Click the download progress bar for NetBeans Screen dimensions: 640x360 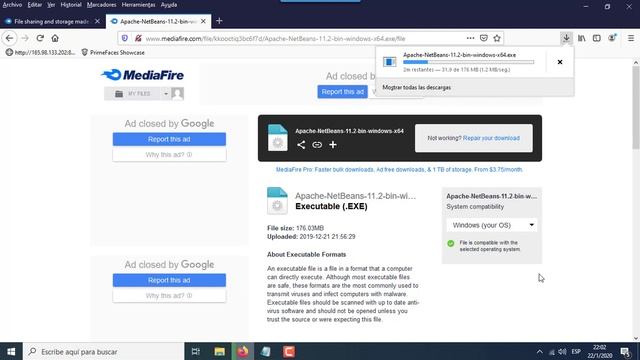point(468,62)
